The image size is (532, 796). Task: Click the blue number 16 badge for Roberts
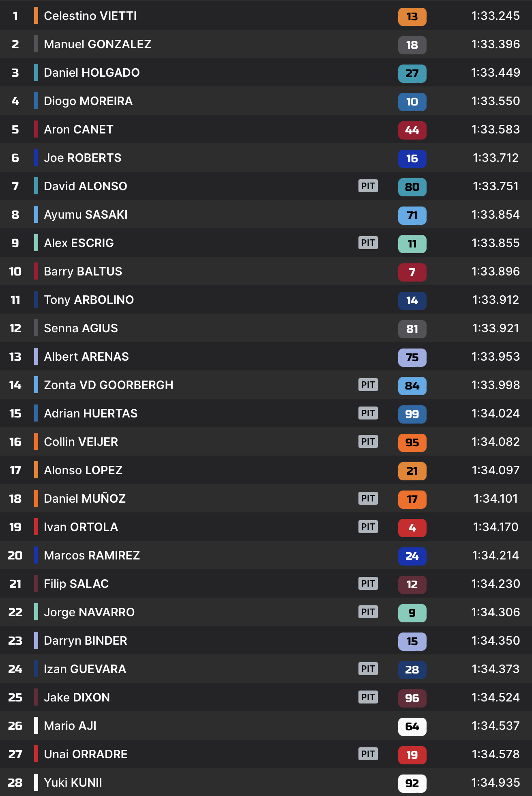pos(412,159)
